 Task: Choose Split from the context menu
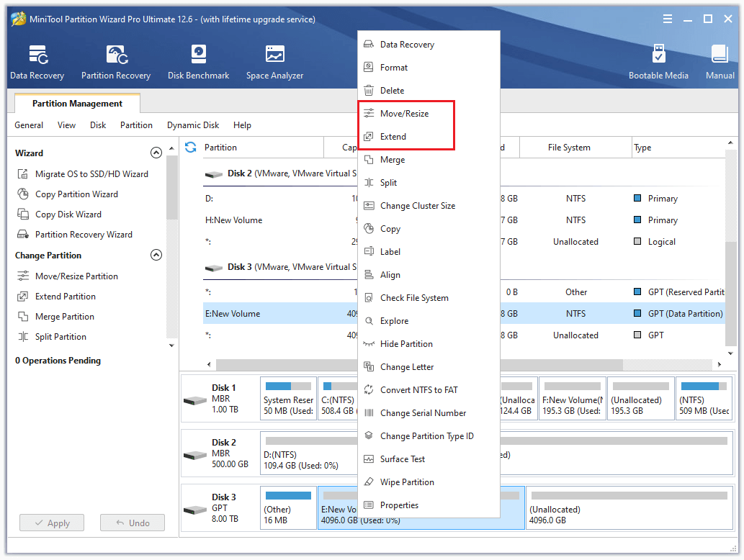(x=429, y=183)
